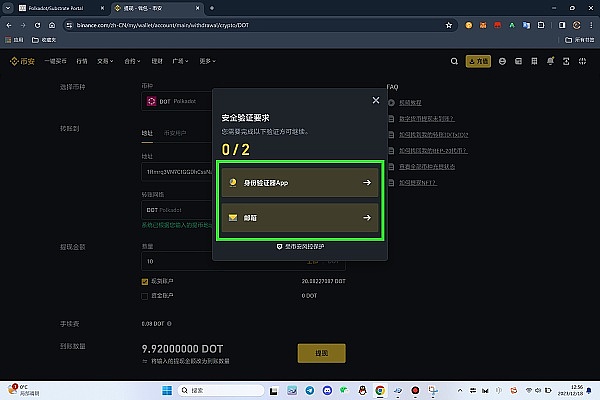This screenshot has height=400, width=600.
Task: Open the MetaMask fox extension
Action: (x=483, y=25)
